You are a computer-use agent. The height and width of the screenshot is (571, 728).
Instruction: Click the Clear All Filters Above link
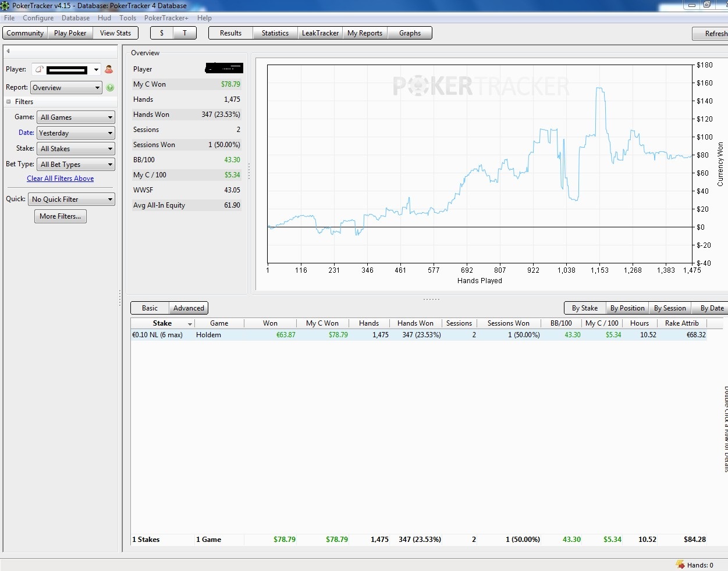pyautogui.click(x=60, y=179)
